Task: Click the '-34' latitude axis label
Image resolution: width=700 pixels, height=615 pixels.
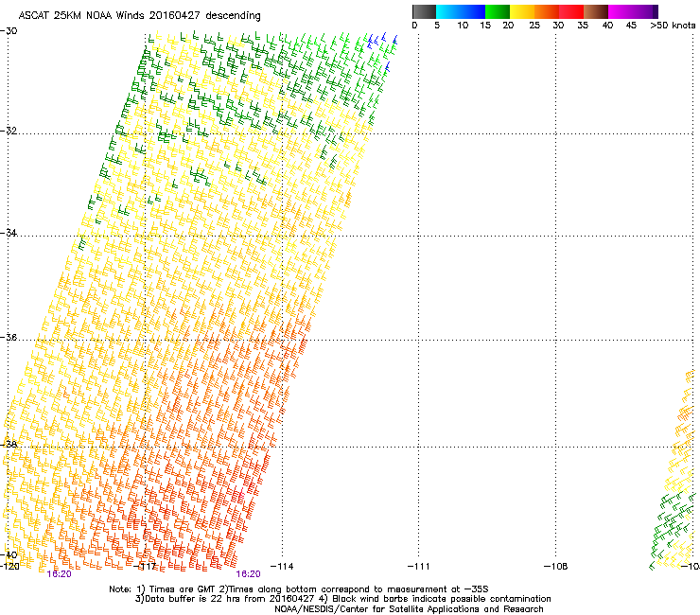Action: click(x=9, y=233)
